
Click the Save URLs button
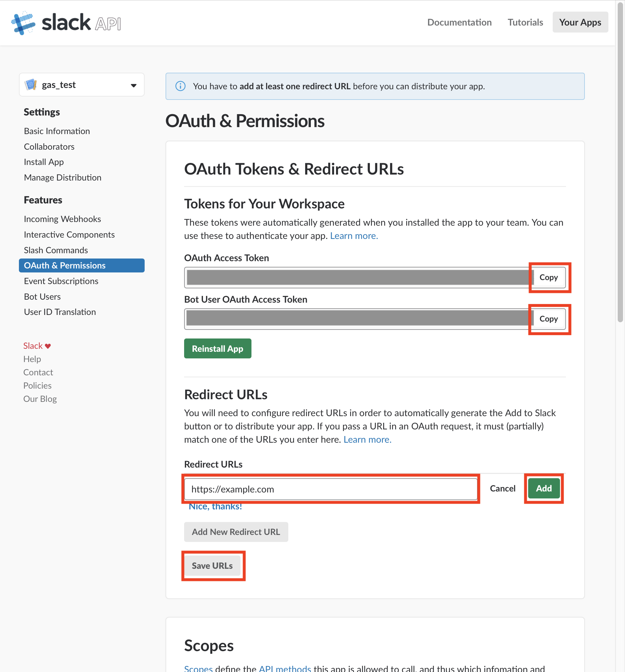pyautogui.click(x=212, y=565)
